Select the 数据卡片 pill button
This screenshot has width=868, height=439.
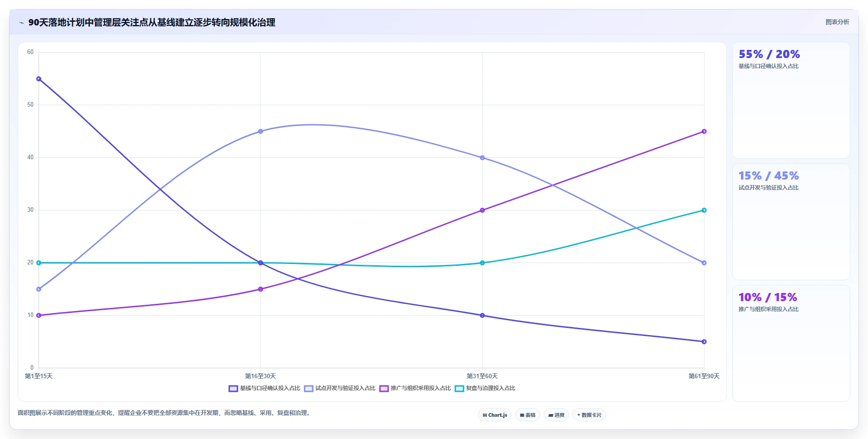pyautogui.click(x=589, y=415)
